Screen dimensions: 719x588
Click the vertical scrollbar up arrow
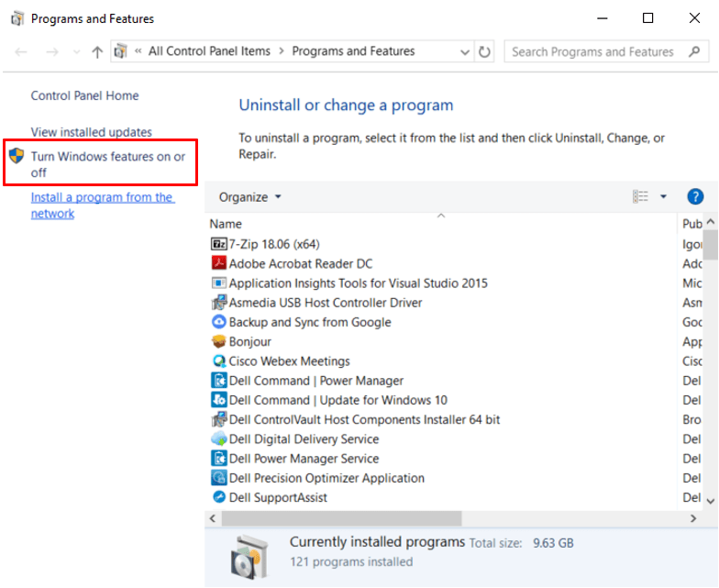[711, 221]
